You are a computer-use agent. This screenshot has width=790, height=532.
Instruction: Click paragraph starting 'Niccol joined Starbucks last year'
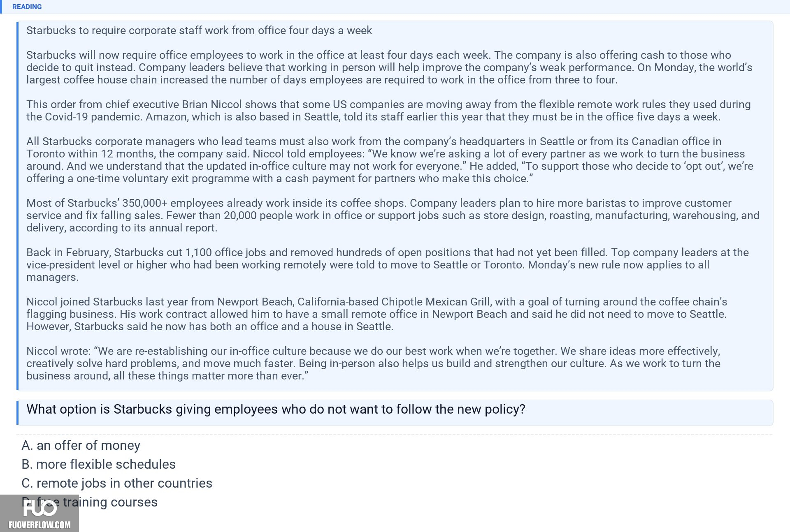pyautogui.click(x=376, y=314)
